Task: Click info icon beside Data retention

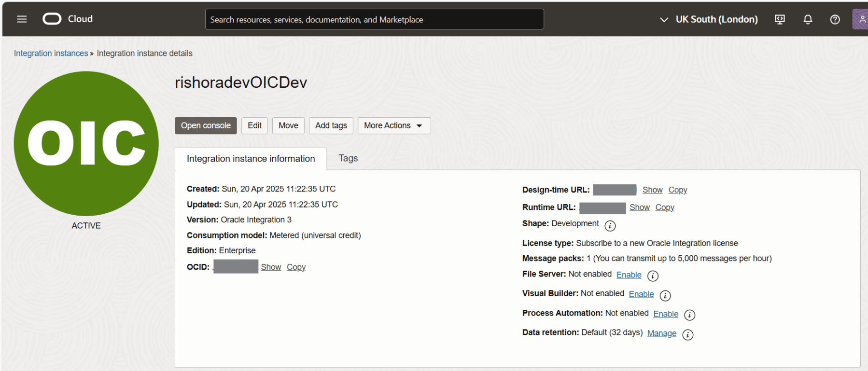Action: (688, 335)
